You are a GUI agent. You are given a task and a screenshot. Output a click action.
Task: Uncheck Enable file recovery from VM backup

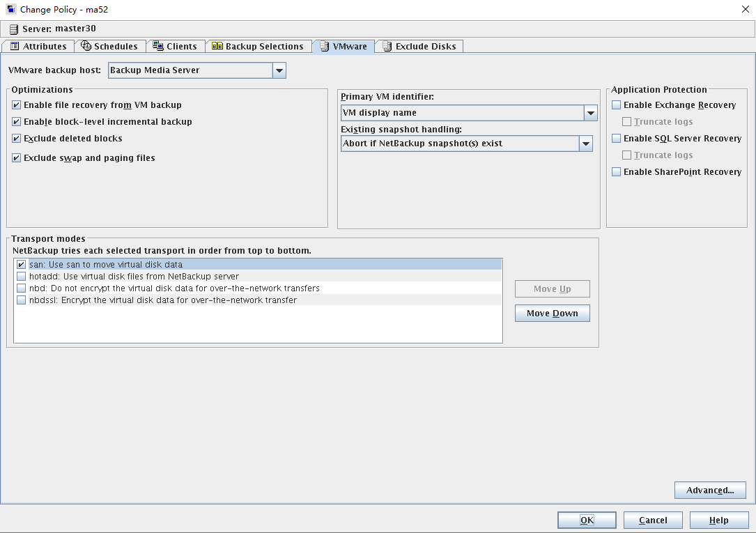click(17, 105)
